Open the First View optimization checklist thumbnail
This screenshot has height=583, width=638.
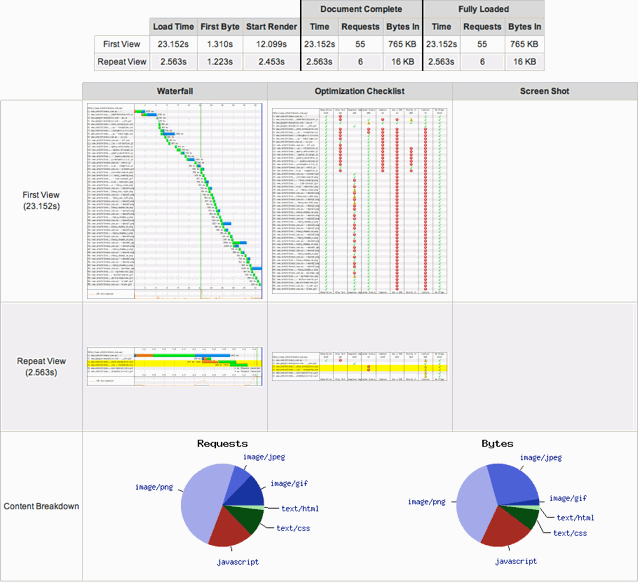tap(359, 201)
